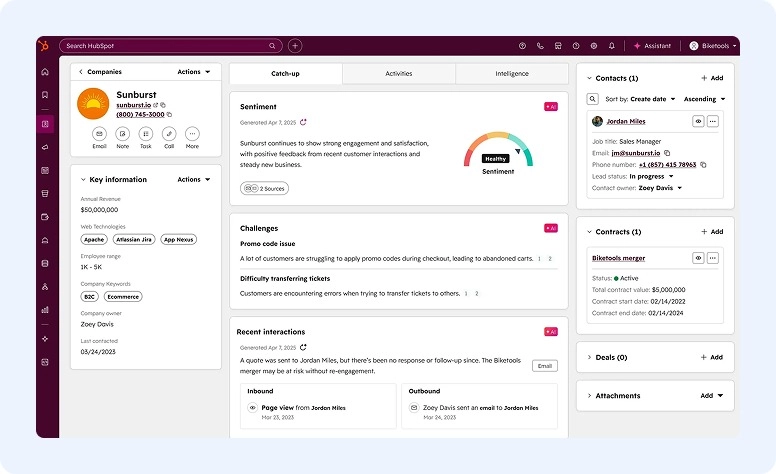
Task: Click the Ecommerce keyword tag
Action: pos(123,296)
